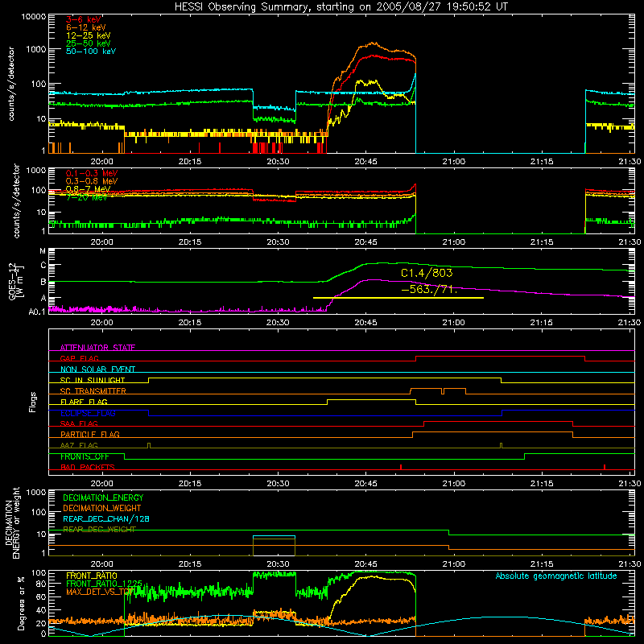Click the M class tick on GOES axis
The image size is (644, 644).
click(43, 251)
